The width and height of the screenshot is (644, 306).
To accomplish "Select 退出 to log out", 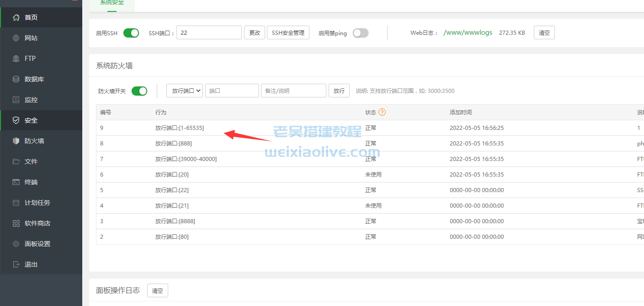I will click(x=30, y=264).
